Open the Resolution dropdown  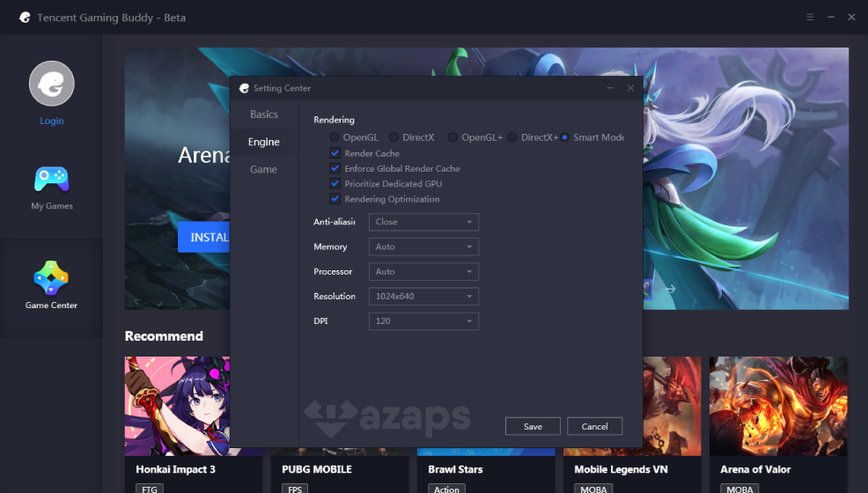tap(423, 297)
